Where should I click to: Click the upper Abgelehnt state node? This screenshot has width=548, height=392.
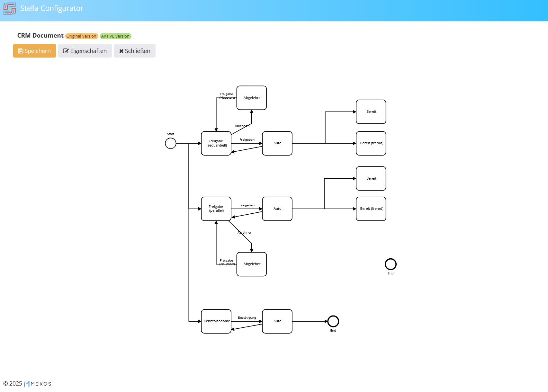(251, 98)
